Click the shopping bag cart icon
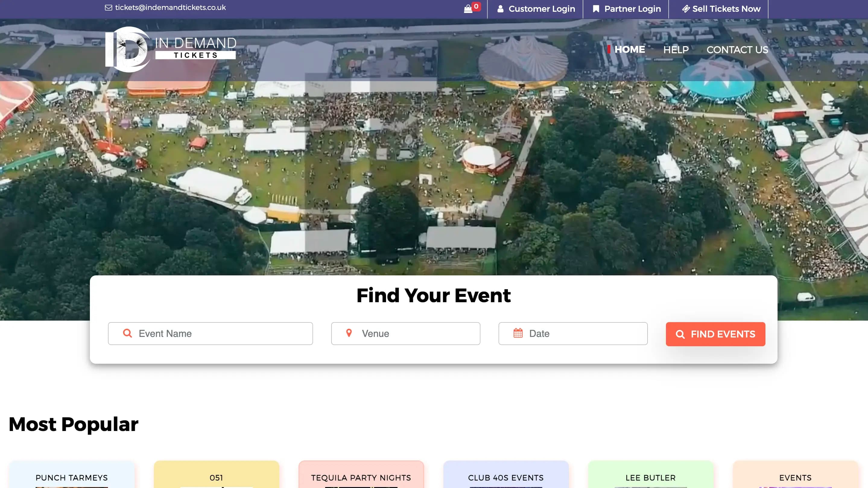 click(x=468, y=9)
